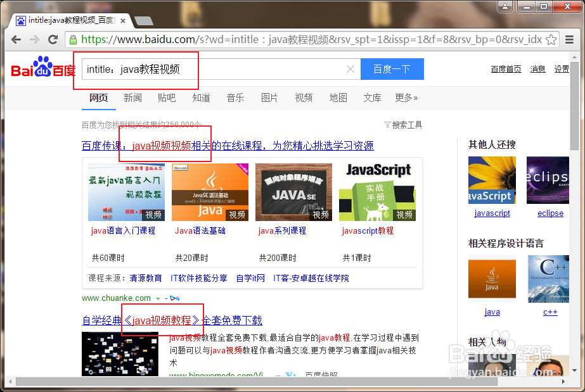Open the JAVA SE chalkboard thumbnail

coord(293,193)
